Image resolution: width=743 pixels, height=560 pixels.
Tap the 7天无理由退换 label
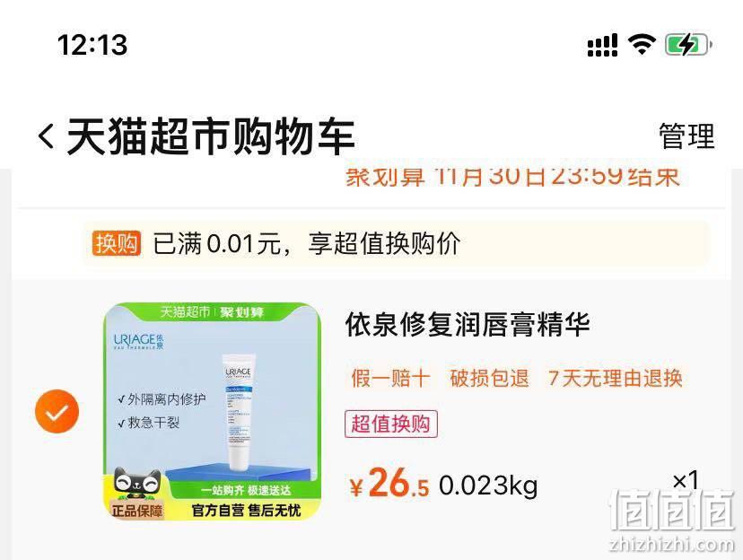[615, 378]
